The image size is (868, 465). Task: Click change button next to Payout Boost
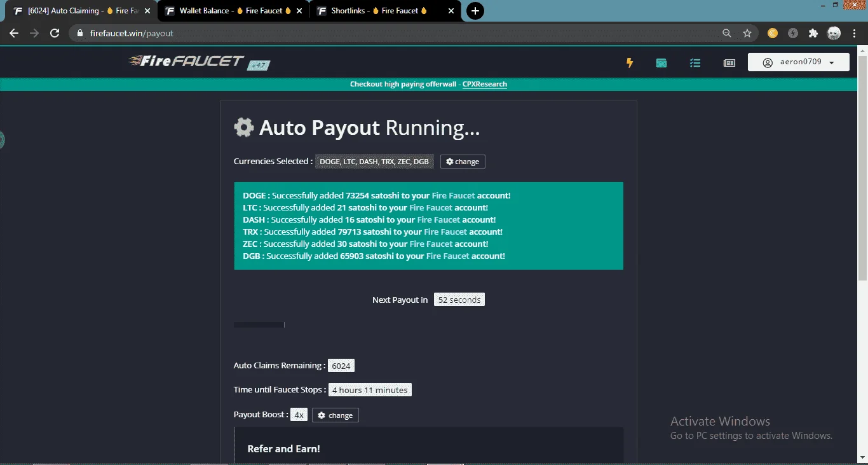coord(336,415)
